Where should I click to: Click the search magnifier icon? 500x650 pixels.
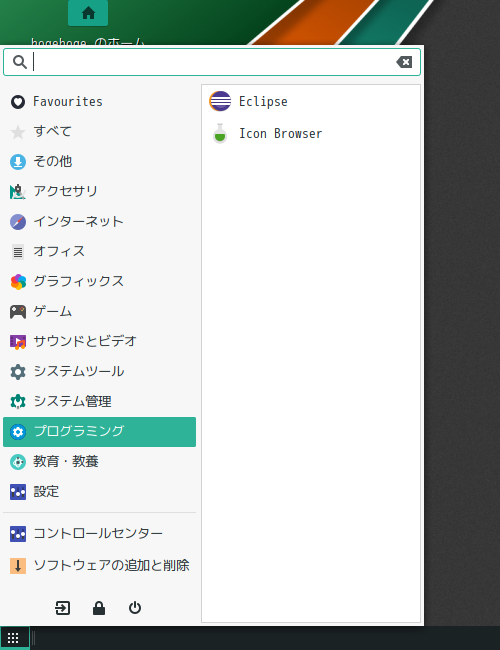click(19, 62)
